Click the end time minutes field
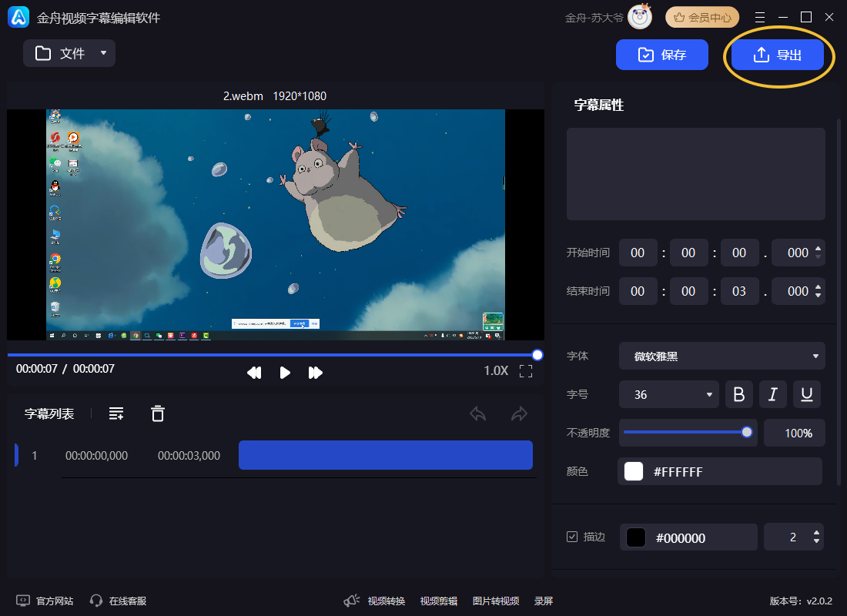847x616 pixels. pos(688,291)
